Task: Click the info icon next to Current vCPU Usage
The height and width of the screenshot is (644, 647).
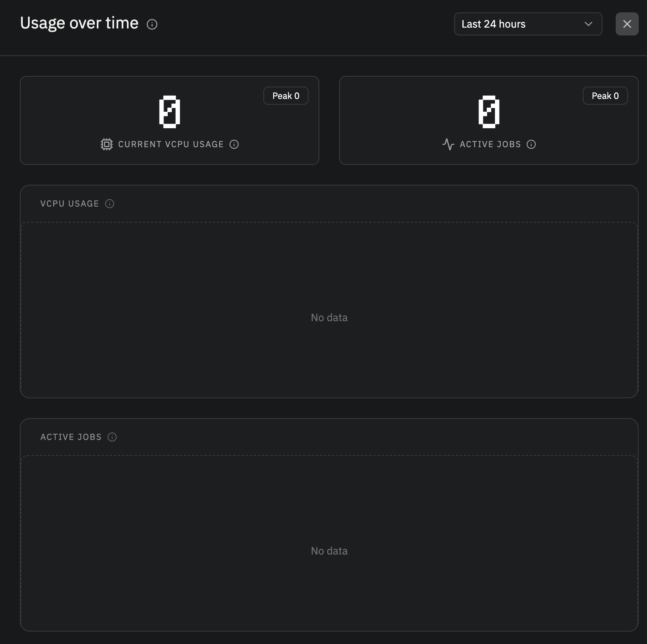Action: coord(234,144)
